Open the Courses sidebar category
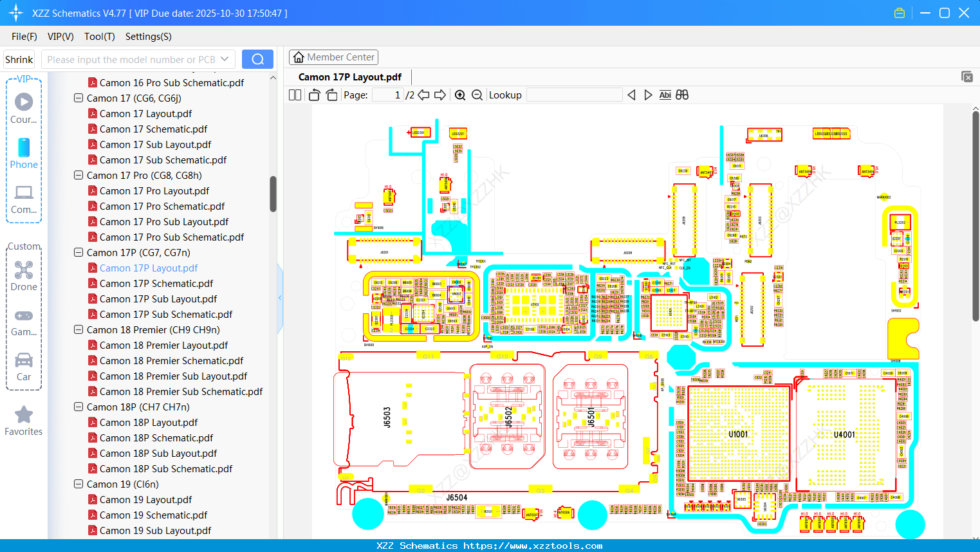 coord(24,108)
